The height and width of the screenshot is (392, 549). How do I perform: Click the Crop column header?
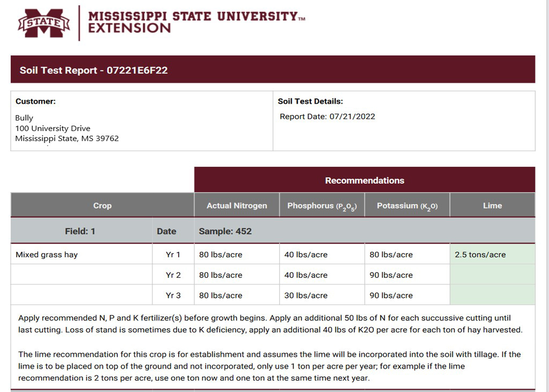tap(102, 205)
